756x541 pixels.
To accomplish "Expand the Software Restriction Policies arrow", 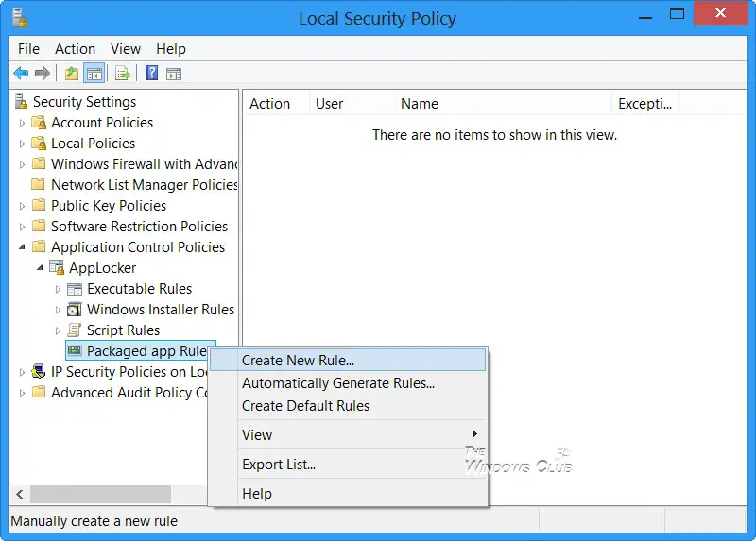I will tap(22, 227).
